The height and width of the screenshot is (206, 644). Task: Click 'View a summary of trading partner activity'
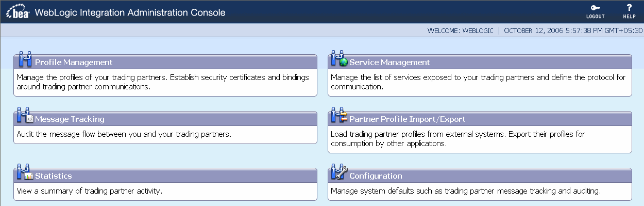point(89,191)
